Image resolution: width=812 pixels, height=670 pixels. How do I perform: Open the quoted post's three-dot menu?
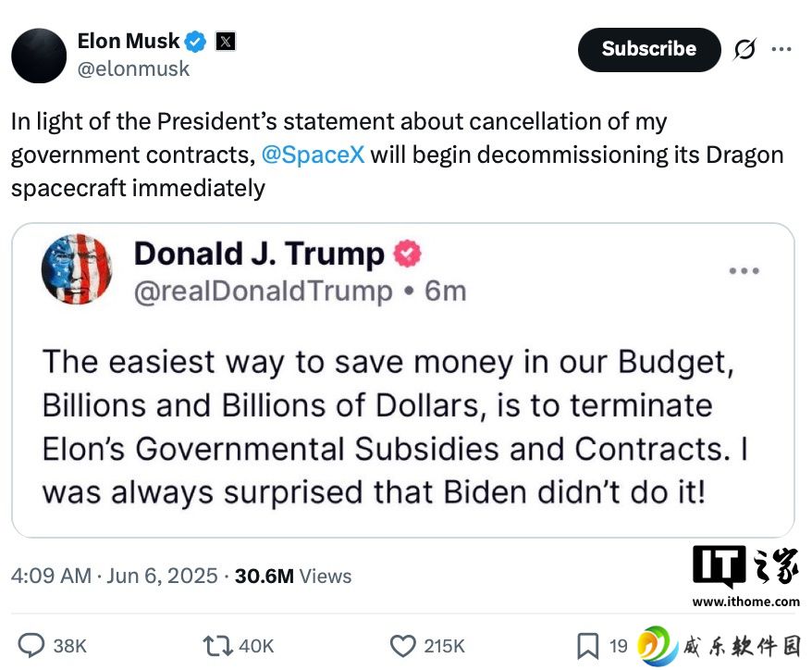(744, 270)
